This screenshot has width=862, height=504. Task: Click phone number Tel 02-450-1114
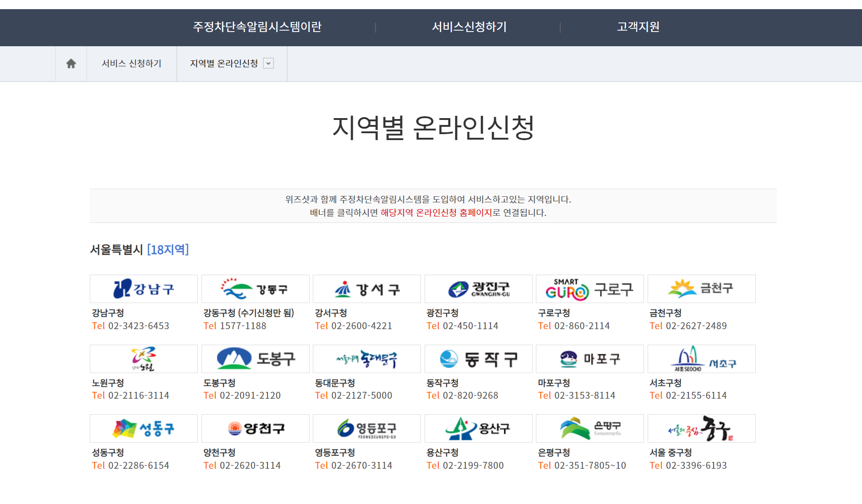coord(462,326)
